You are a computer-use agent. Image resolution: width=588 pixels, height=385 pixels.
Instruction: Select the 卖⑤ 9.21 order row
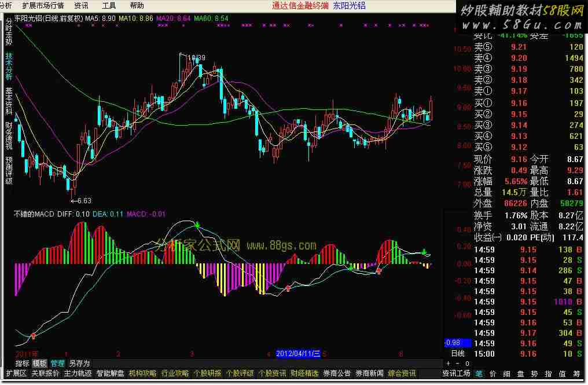(528, 47)
